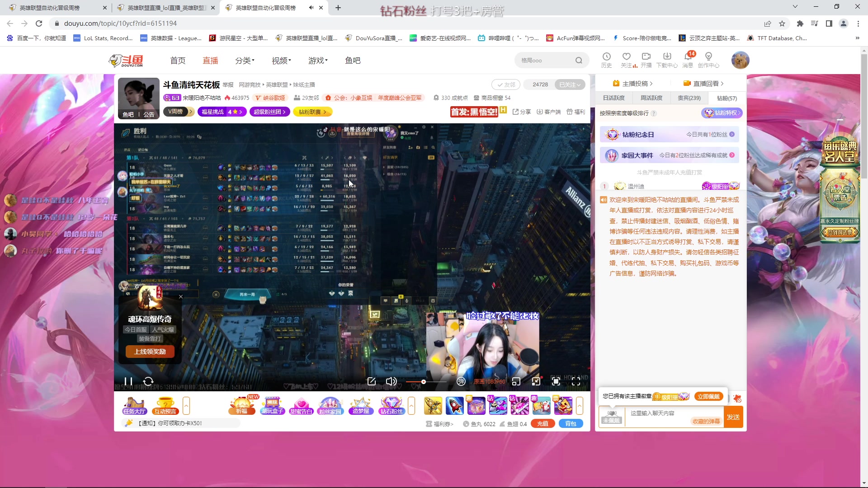This screenshot has height=488, width=868.
Task: Click the 钻粉特权 button
Action: click(722, 113)
